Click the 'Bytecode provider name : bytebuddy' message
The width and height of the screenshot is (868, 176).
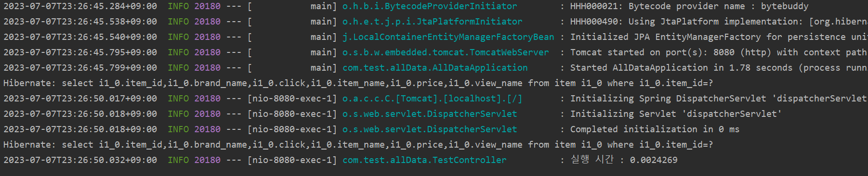click(x=718, y=6)
